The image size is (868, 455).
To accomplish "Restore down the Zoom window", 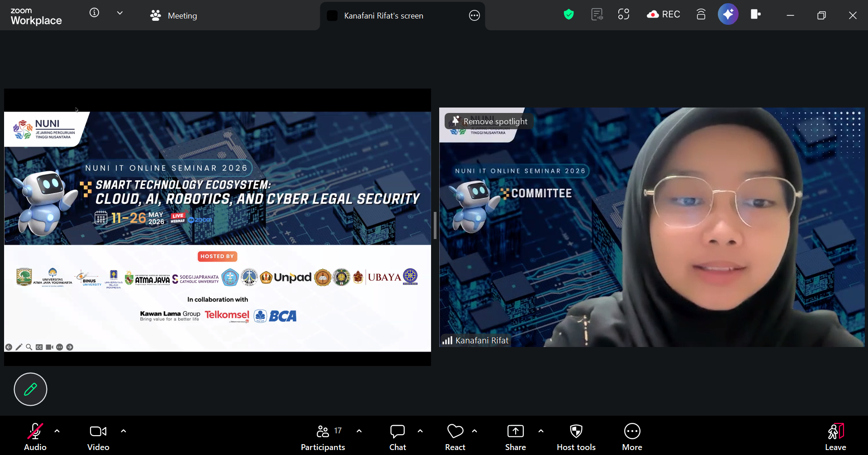I will [x=821, y=15].
